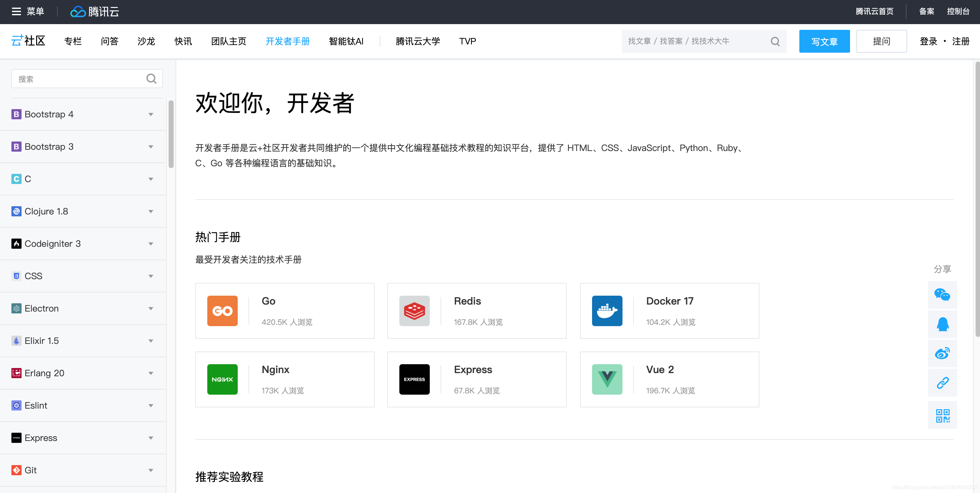Focus the top article search field
Image resolution: width=980 pixels, height=493 pixels.
[704, 41]
